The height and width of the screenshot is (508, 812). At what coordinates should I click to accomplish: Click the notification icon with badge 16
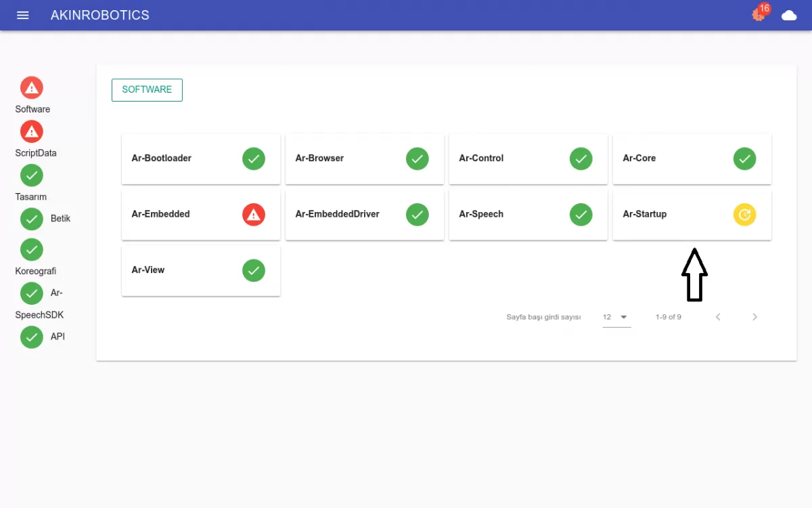[759, 14]
